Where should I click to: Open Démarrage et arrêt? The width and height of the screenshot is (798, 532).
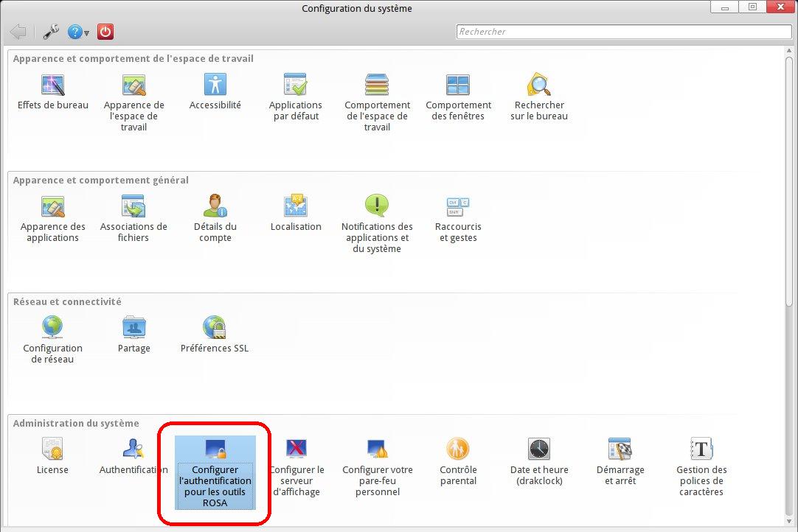pos(620,462)
